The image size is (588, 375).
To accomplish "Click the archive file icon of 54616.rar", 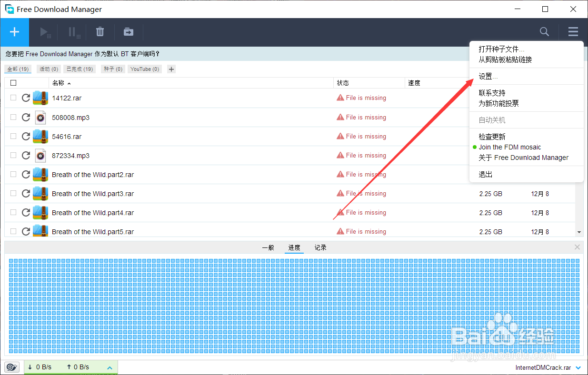I will (40, 136).
